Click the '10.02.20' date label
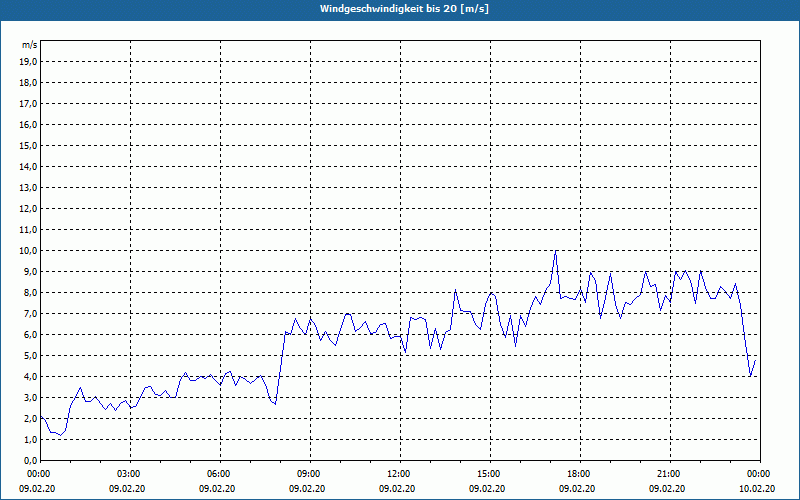 pos(757,489)
